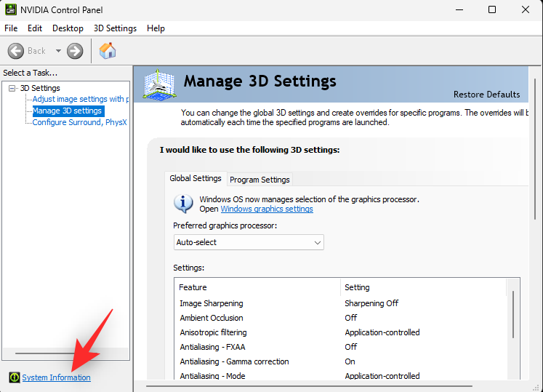
Task: Click the Setting column header
Action: pos(423,287)
